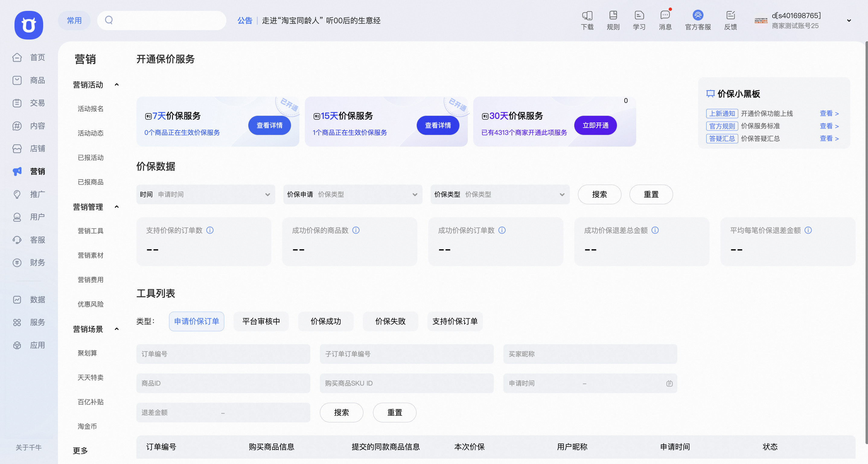Click 搜索 in 价保数据 filters
The width and height of the screenshot is (868, 464).
[x=599, y=194]
